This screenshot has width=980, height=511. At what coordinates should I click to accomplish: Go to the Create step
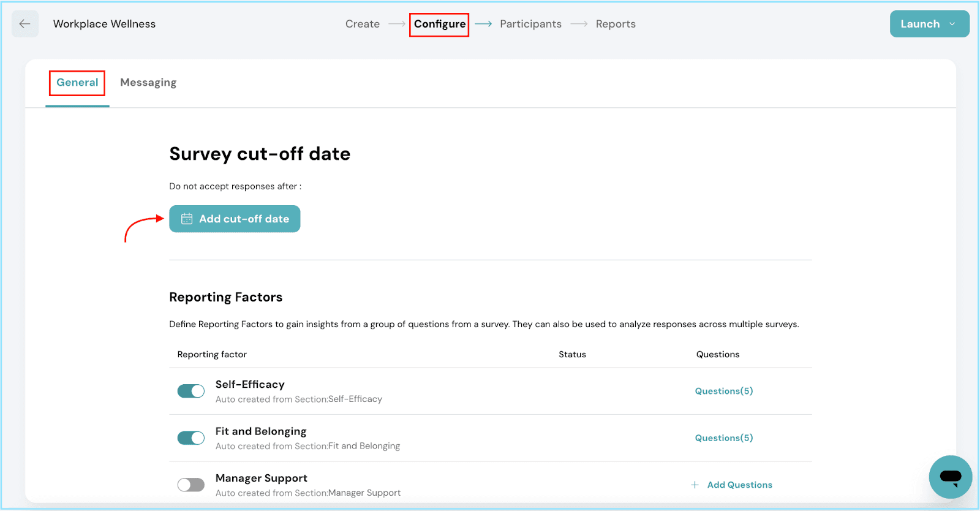362,24
